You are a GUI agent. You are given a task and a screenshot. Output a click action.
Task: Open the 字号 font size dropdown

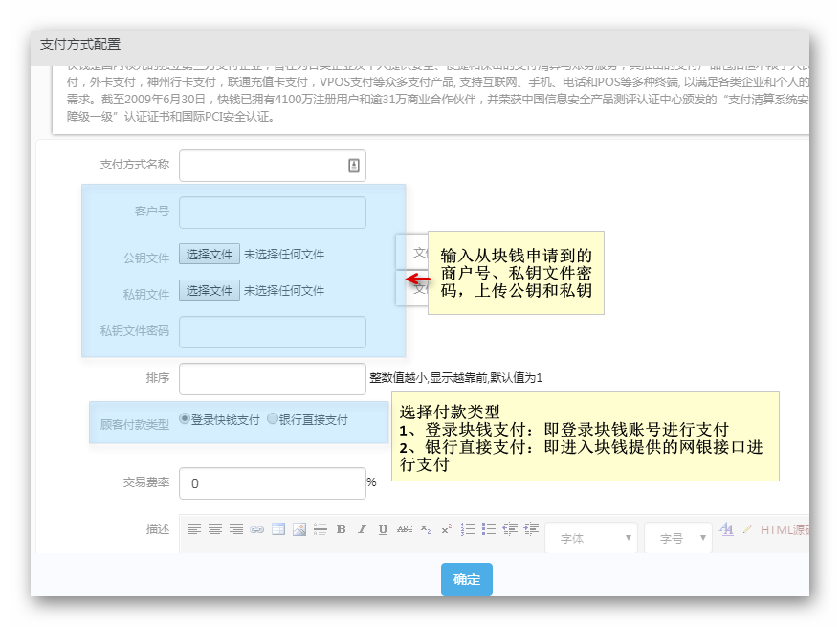click(678, 538)
